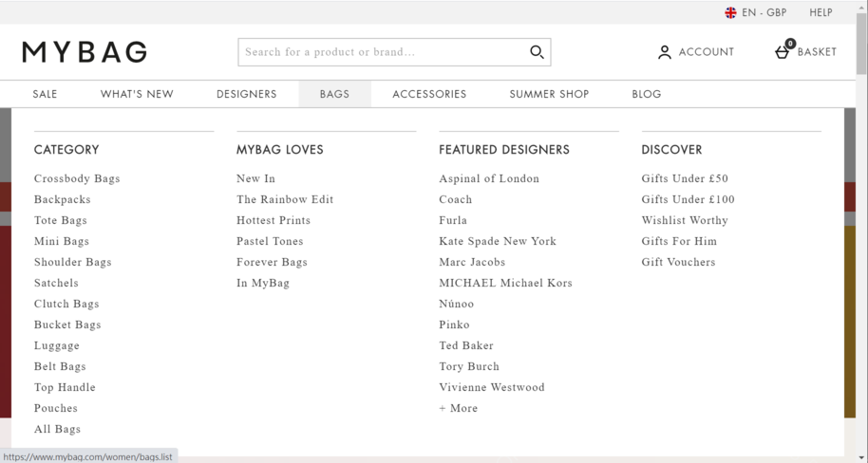Expand + More featured designers
This screenshot has width=868, height=463.
tap(459, 408)
